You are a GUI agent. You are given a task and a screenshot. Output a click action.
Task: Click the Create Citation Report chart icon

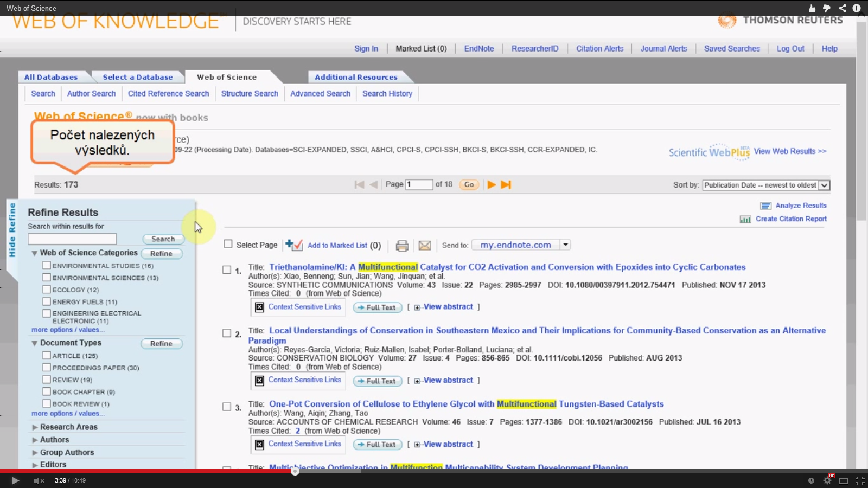click(x=745, y=219)
